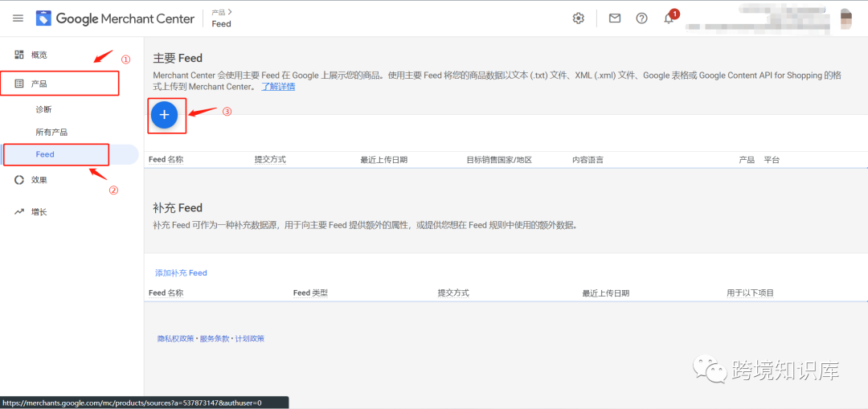868x409 pixels.
Task: Open the settings gear icon
Action: click(x=579, y=18)
